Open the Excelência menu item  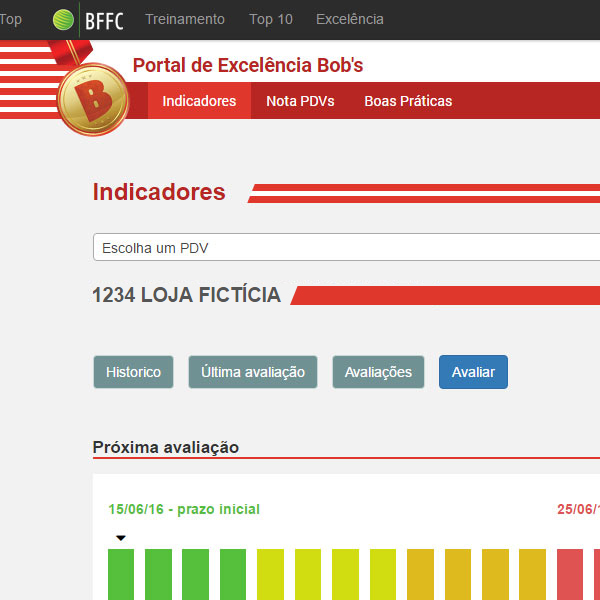point(350,19)
